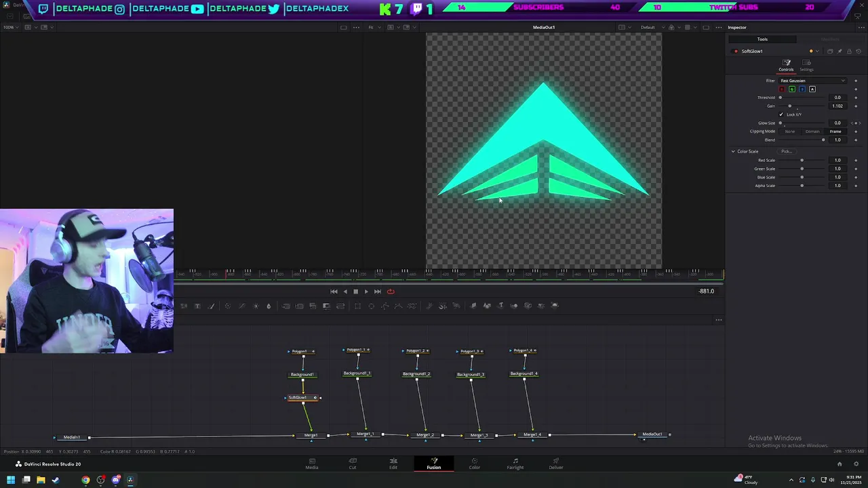Add Brightness Contrast tool from toolbar
Viewport: 868px width, 488px height.
[256, 306]
